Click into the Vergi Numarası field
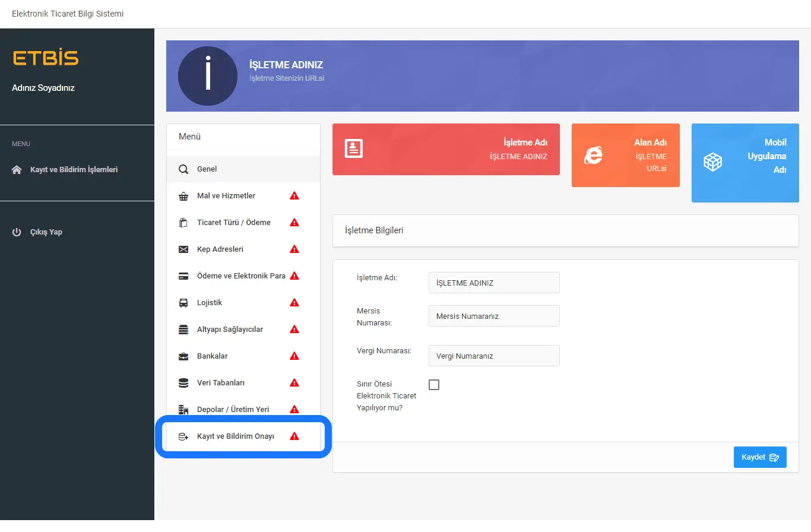Screen dimensions: 811x532 pyautogui.click(x=493, y=356)
